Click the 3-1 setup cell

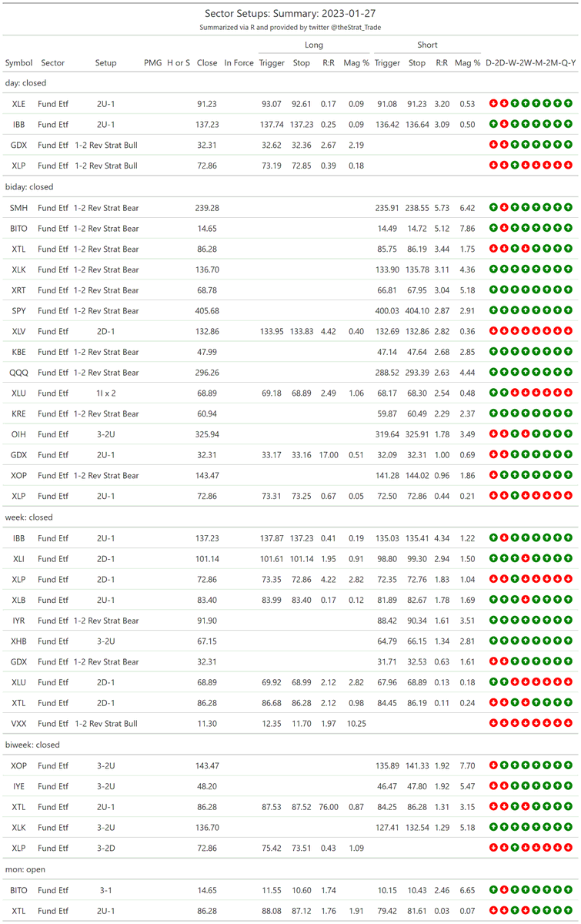(106, 889)
